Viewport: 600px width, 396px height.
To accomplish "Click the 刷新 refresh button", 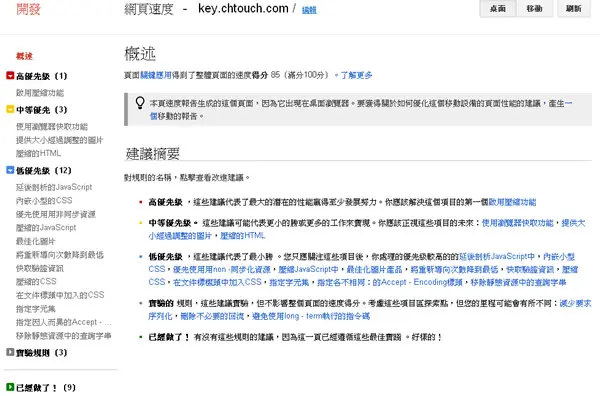I will [573, 8].
